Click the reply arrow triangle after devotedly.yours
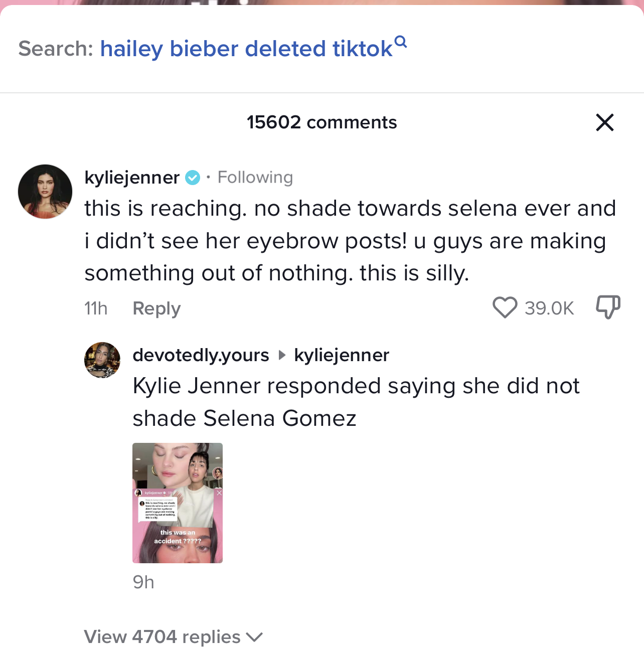Image resolution: width=644 pixels, height=651 pixels. pyautogui.click(x=282, y=355)
